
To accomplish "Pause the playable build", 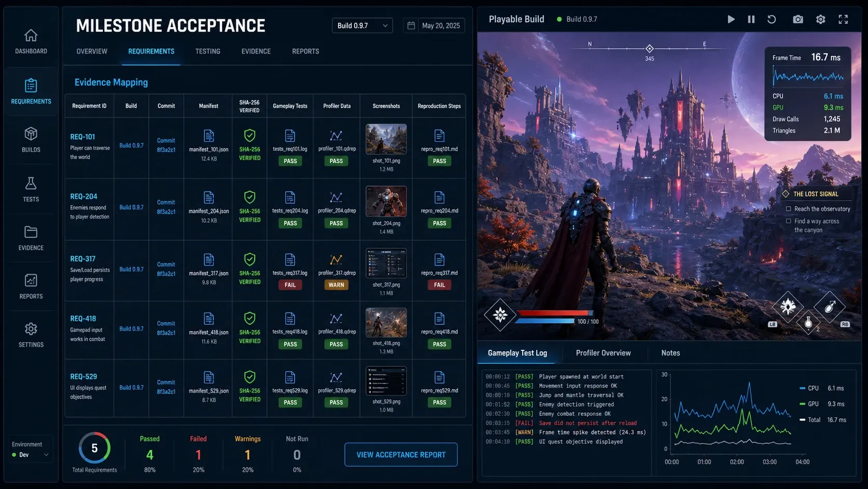I will point(751,19).
